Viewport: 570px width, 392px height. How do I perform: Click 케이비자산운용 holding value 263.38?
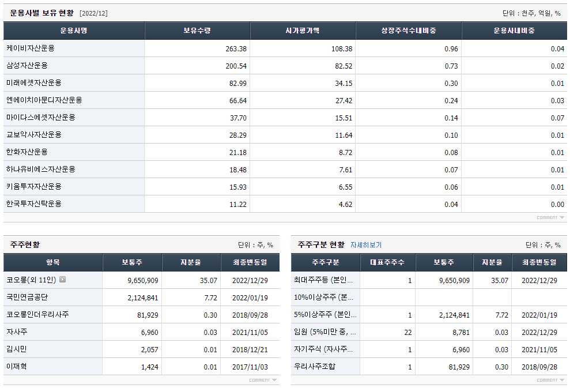(x=236, y=49)
